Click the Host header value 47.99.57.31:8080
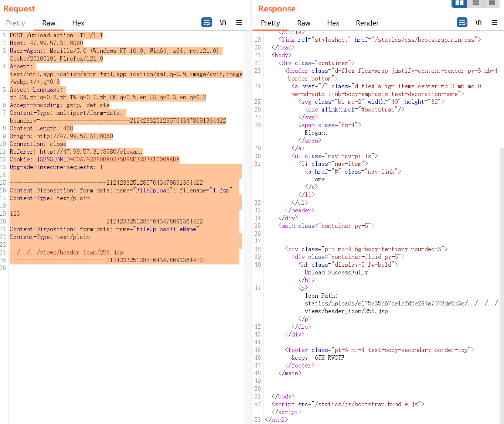 pos(57,43)
